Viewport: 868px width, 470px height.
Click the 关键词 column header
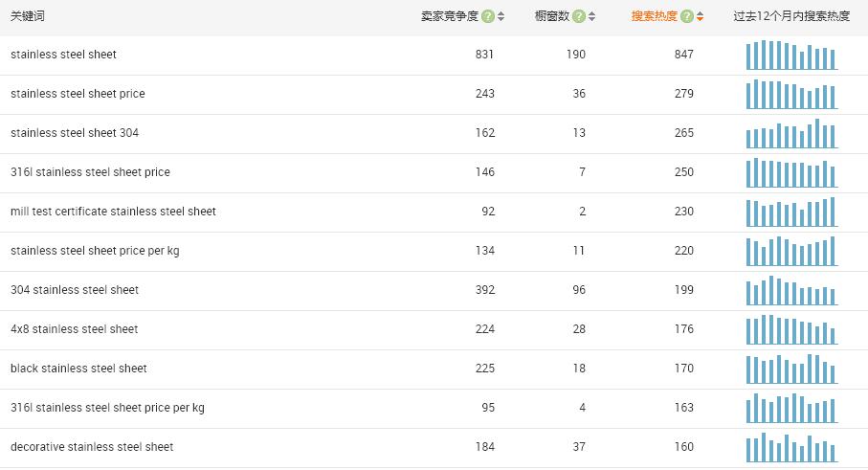[28, 16]
